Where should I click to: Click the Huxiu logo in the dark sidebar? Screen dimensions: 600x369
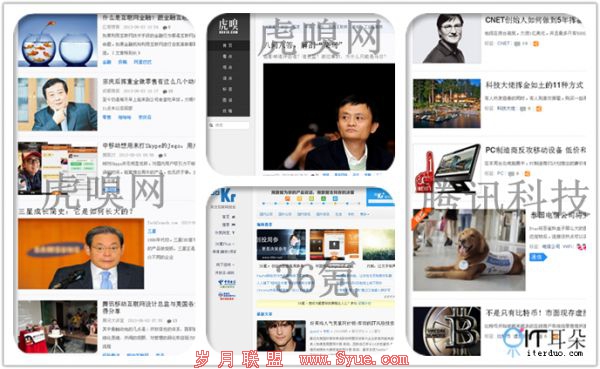coord(228,26)
